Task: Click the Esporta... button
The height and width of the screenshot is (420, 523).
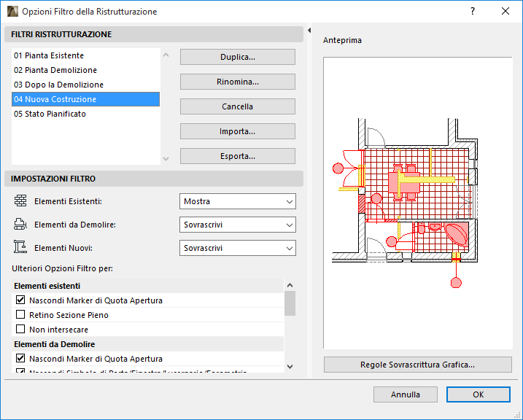Action: [x=238, y=156]
